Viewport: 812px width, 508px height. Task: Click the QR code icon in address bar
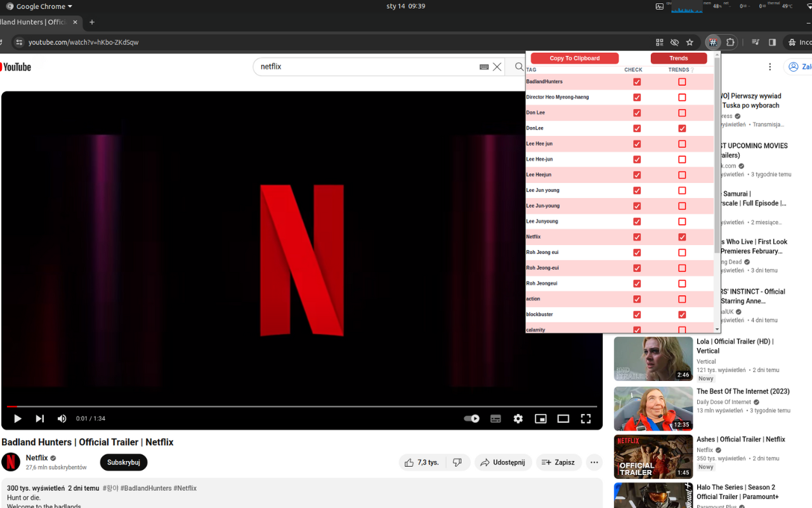coord(660,43)
